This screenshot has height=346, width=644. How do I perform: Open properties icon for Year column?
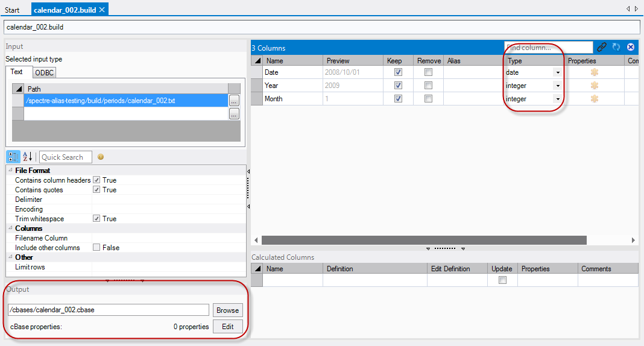click(595, 86)
